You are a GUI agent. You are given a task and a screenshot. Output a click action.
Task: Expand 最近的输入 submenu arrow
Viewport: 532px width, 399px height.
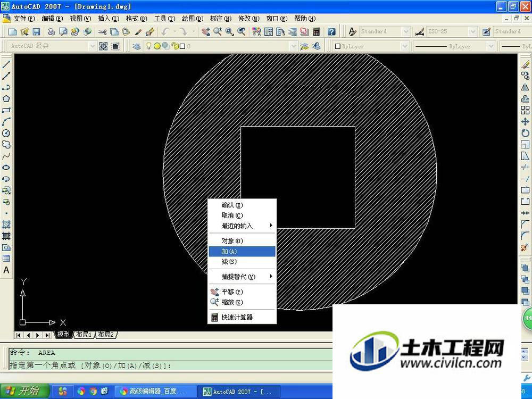tap(271, 225)
